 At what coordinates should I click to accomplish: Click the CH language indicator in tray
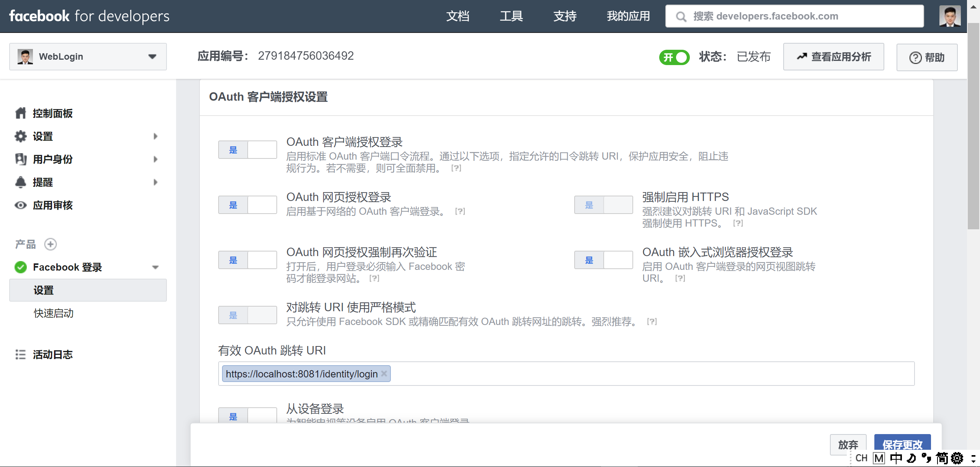tap(861, 458)
